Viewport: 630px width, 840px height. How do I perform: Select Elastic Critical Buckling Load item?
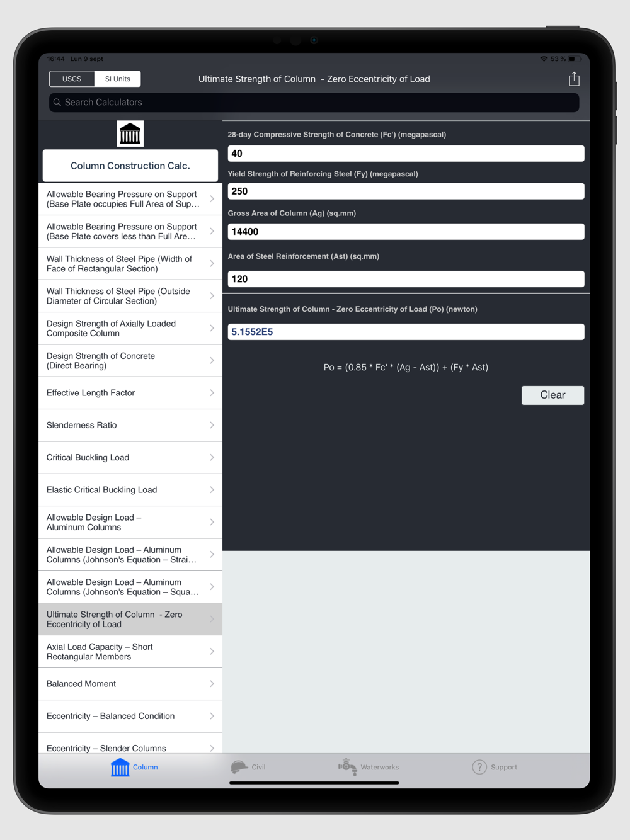[130, 490]
